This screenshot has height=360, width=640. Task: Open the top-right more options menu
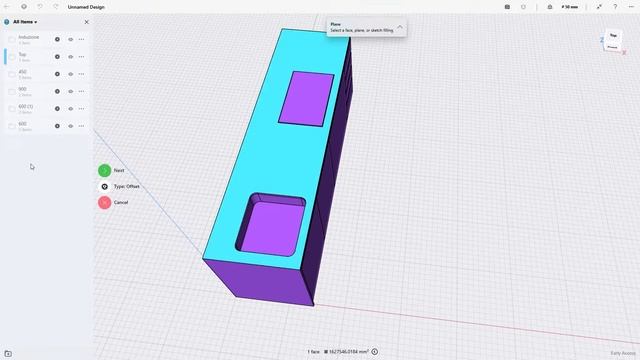tap(631, 7)
